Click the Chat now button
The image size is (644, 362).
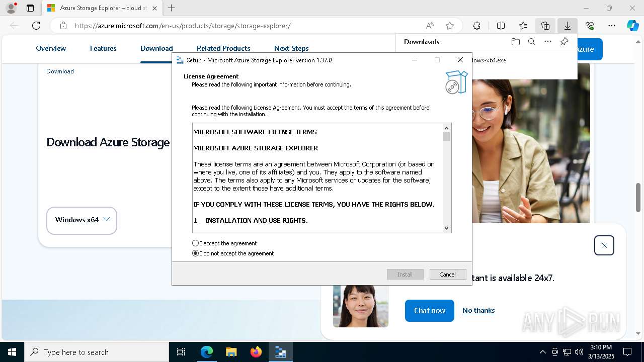click(430, 311)
